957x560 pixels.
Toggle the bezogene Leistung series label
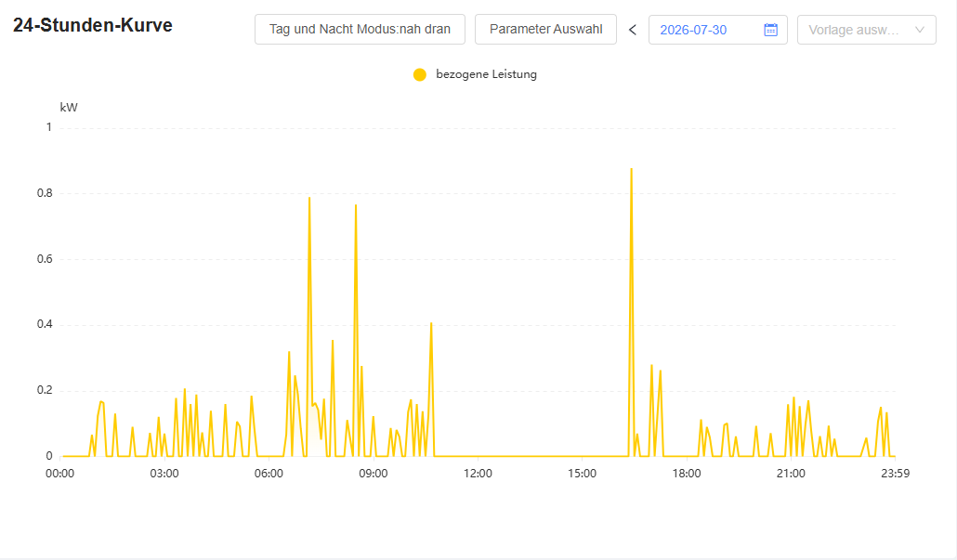point(487,74)
